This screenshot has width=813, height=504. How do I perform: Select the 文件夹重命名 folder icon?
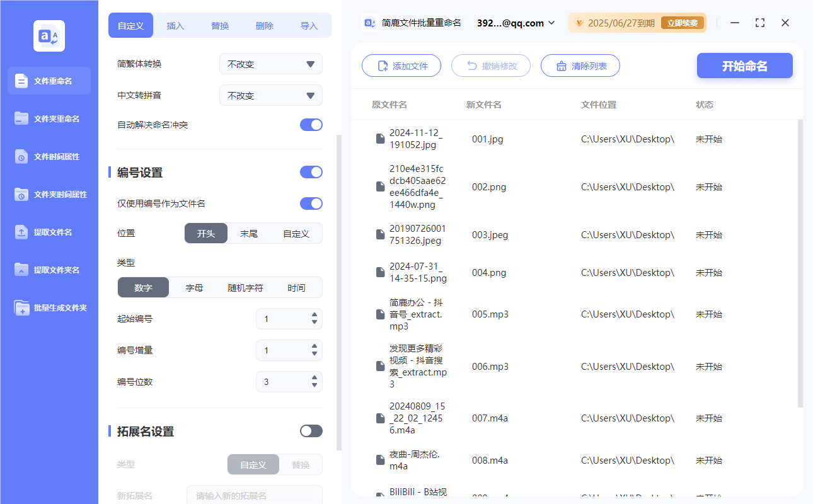(x=21, y=118)
